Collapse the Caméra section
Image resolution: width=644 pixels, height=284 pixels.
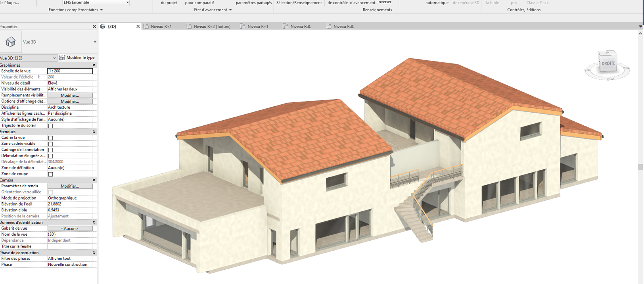pyautogui.click(x=94, y=180)
